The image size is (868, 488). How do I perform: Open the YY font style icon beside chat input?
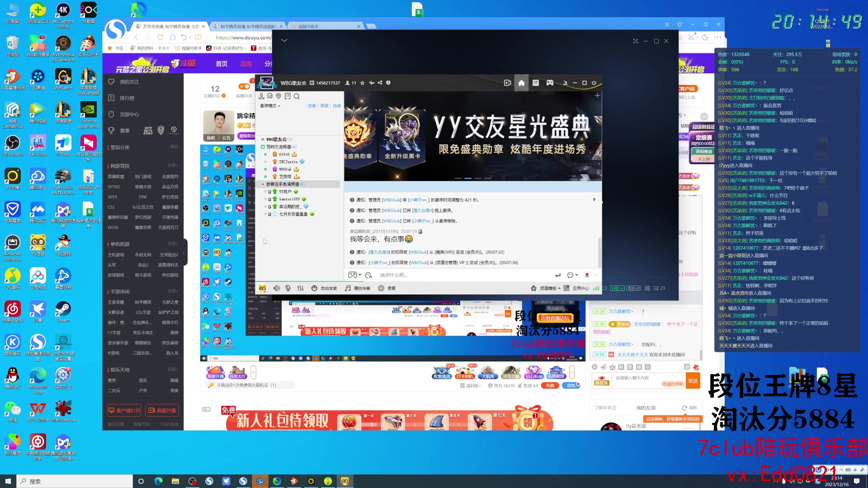[x=368, y=275]
